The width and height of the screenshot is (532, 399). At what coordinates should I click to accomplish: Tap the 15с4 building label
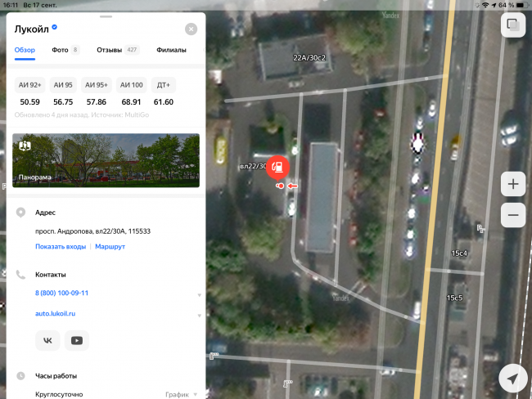(x=459, y=253)
